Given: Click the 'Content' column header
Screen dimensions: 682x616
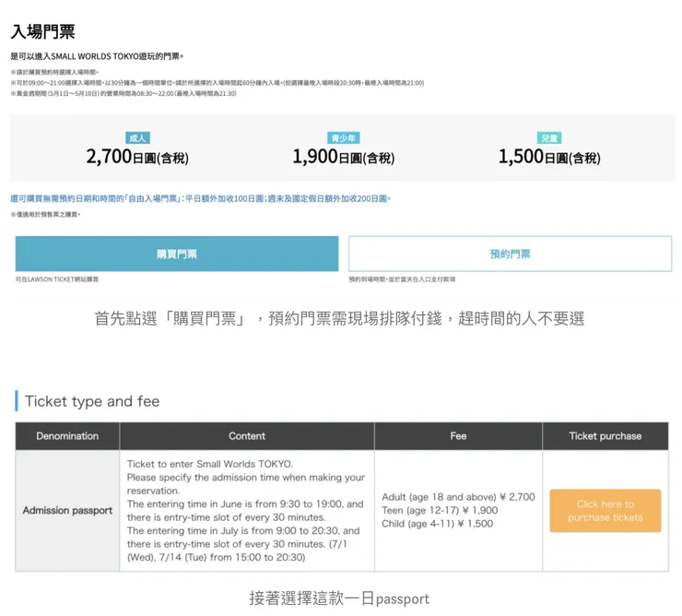Looking at the screenshot, I should pyautogui.click(x=247, y=436).
